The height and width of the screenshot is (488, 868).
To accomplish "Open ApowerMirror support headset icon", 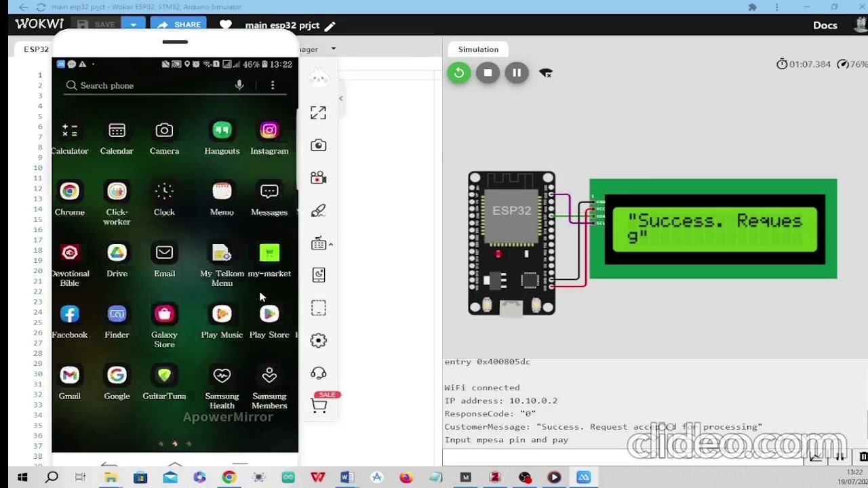I will pyautogui.click(x=318, y=373).
